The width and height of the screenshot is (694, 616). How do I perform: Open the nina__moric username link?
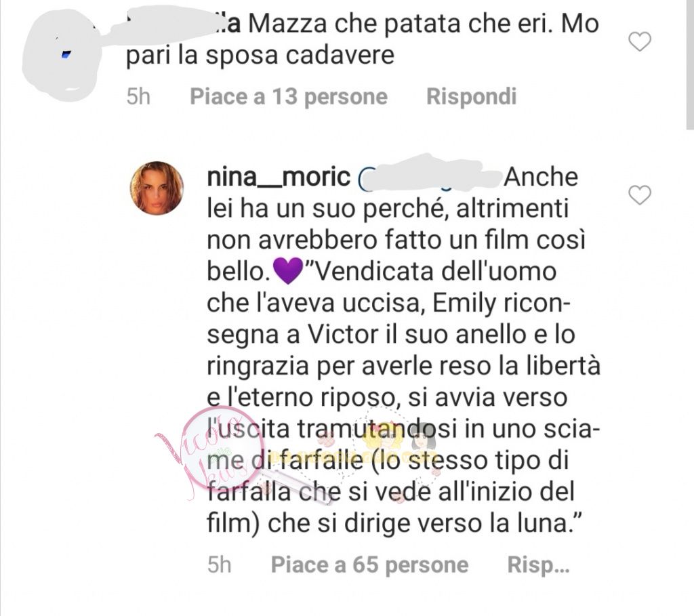[x=279, y=178]
